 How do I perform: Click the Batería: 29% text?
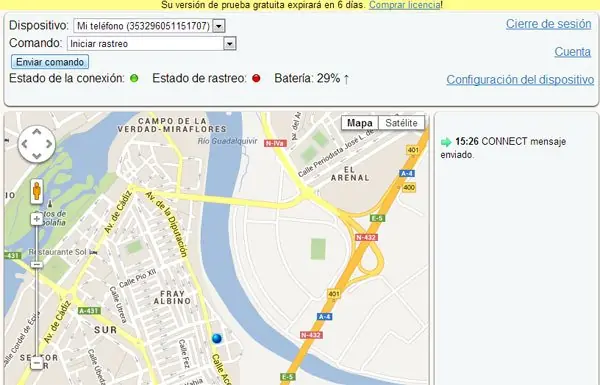click(x=307, y=78)
